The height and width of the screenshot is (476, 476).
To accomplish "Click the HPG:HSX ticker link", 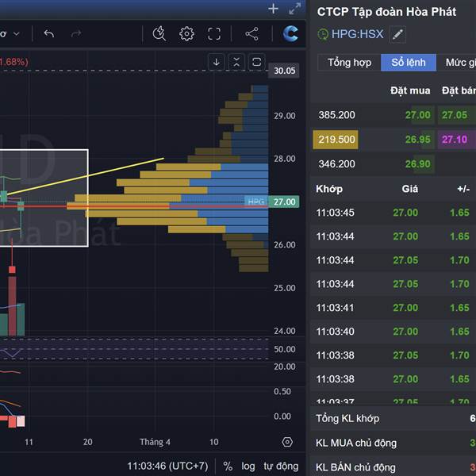I will [357, 34].
